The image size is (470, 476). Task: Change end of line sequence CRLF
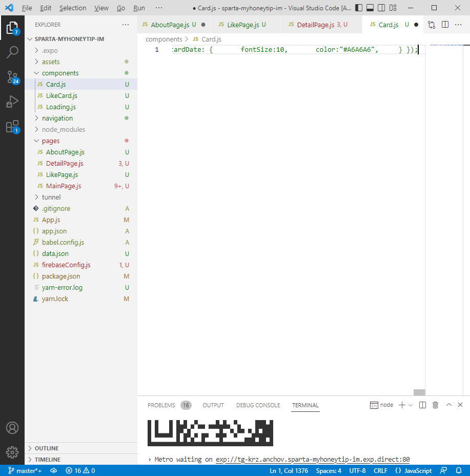pos(380,470)
